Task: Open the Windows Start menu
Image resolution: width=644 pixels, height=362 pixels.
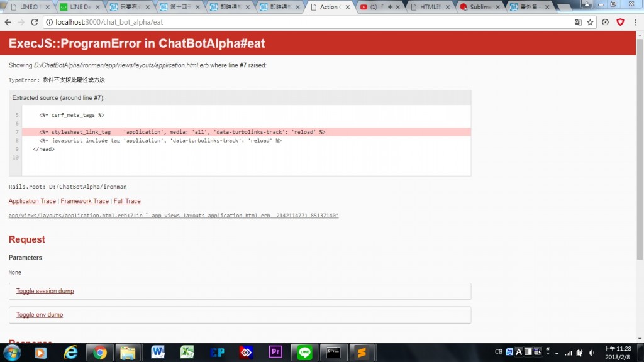Action: click(12, 353)
